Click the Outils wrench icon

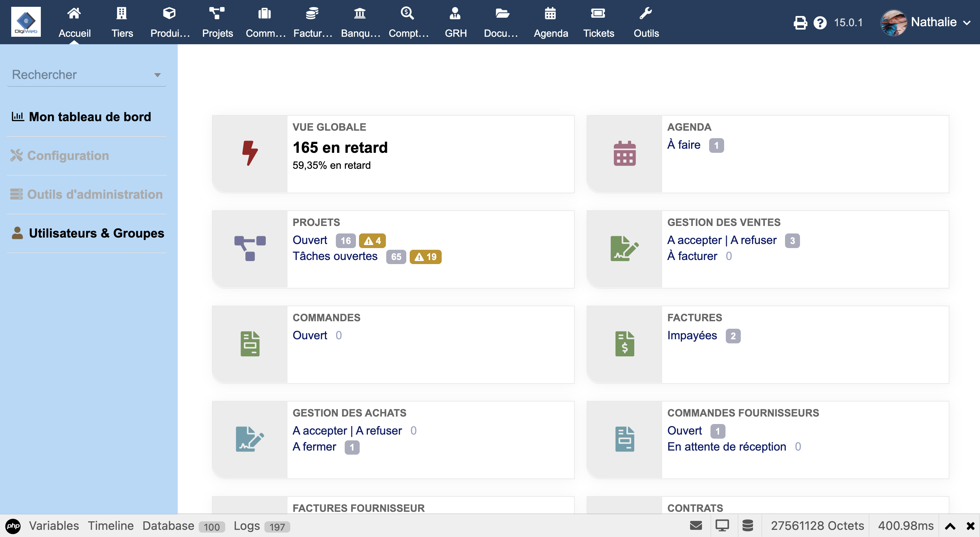click(x=645, y=14)
